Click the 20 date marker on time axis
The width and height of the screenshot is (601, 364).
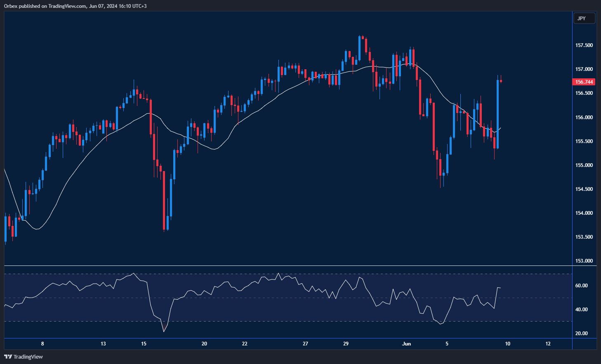pyautogui.click(x=204, y=344)
